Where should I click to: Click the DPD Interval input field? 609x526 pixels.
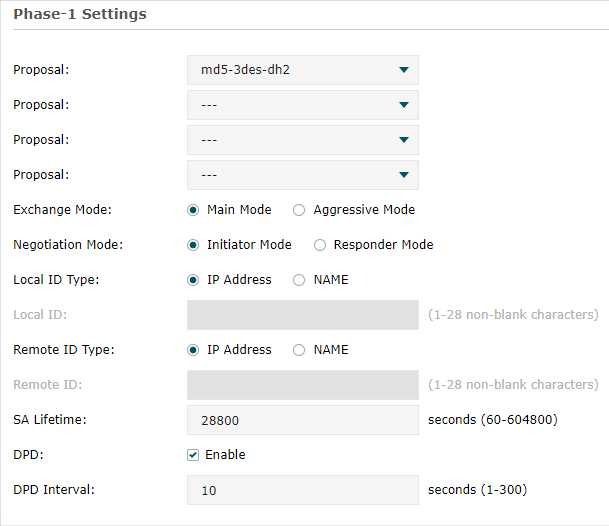point(303,490)
